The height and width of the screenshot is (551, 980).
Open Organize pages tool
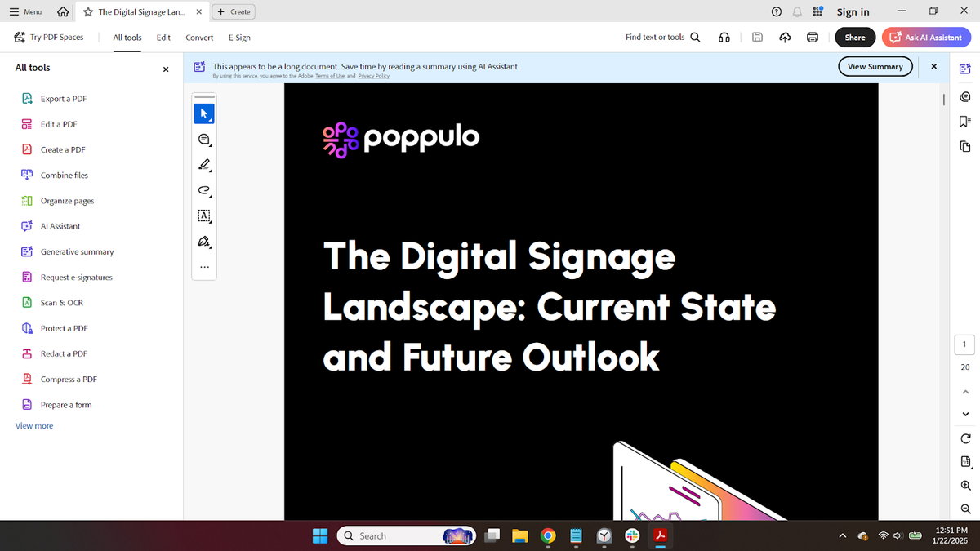pyautogui.click(x=57, y=201)
